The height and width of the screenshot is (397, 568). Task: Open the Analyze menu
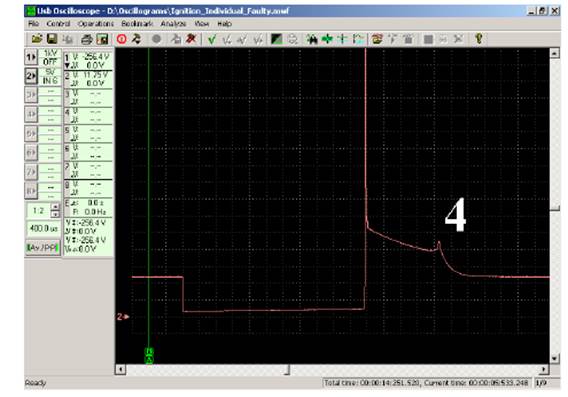(x=173, y=24)
